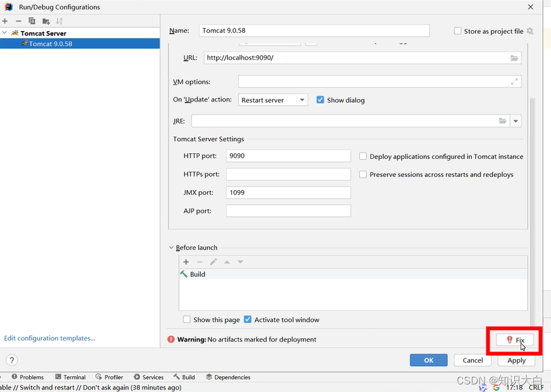Collapse the Before launch section

coord(171,248)
